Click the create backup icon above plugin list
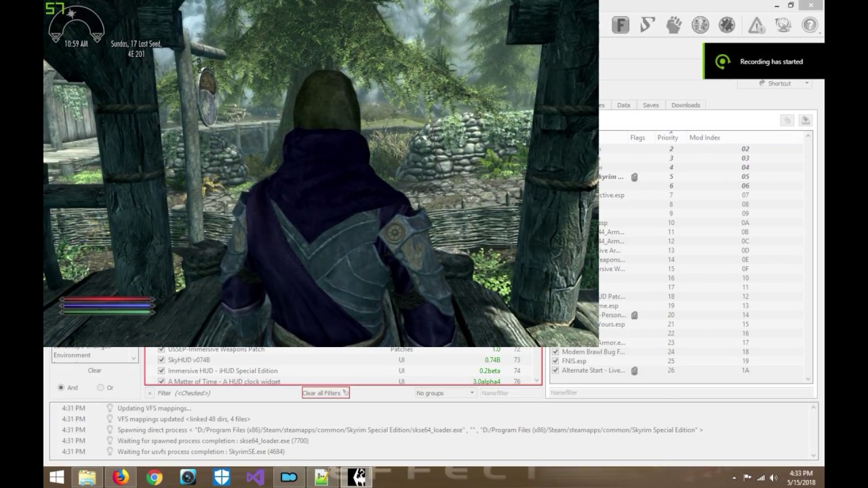Viewport: 868px width, 488px height. [805, 120]
